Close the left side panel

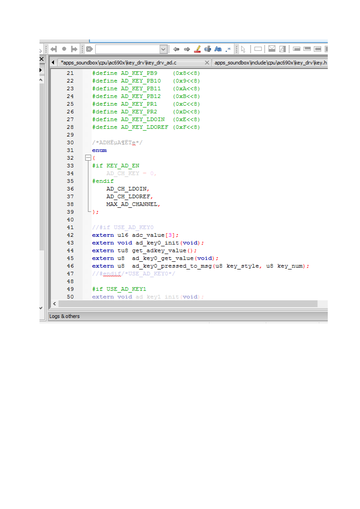42,59
